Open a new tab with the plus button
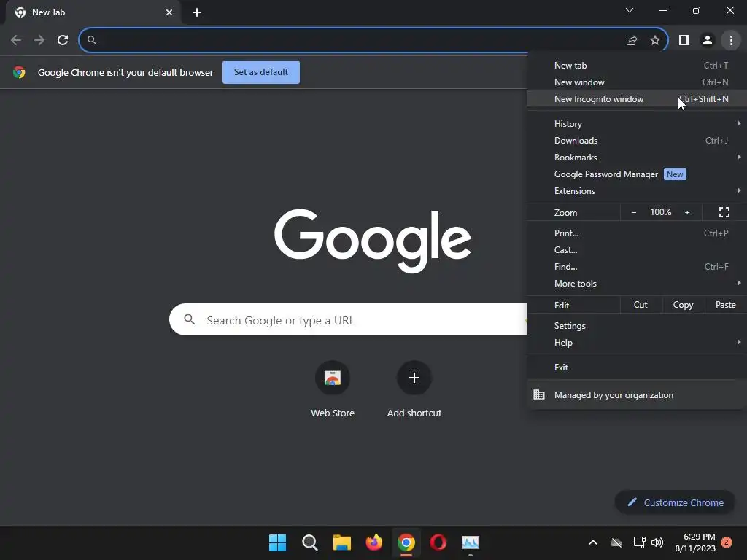The width and height of the screenshot is (747, 560). coord(197,12)
